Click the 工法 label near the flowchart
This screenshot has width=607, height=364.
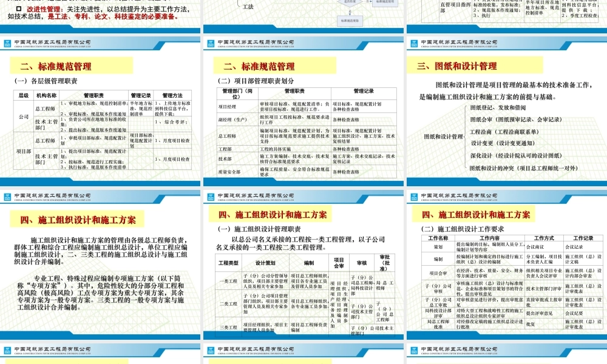[248, 7]
